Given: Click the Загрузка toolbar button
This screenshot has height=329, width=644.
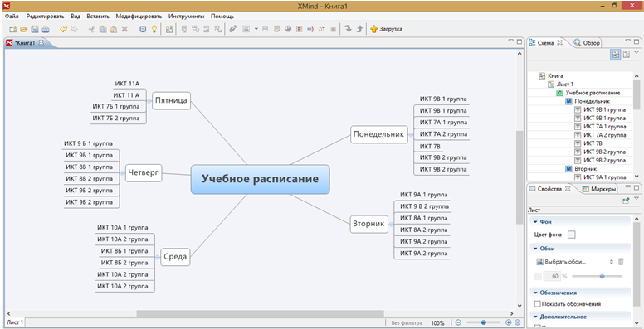Looking at the screenshot, I should [386, 29].
